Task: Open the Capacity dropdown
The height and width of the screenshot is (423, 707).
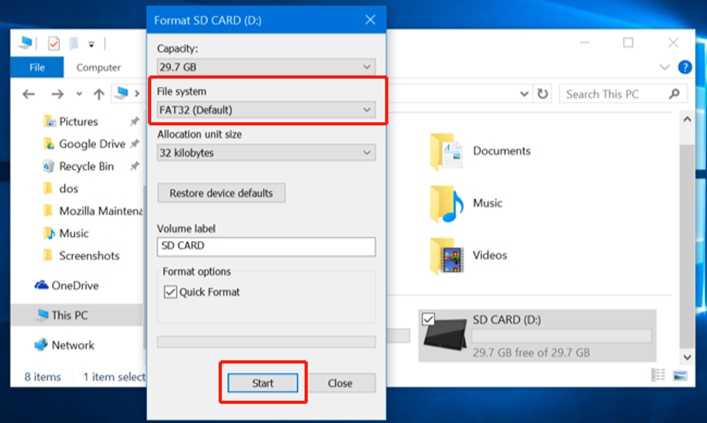Action: (266, 66)
